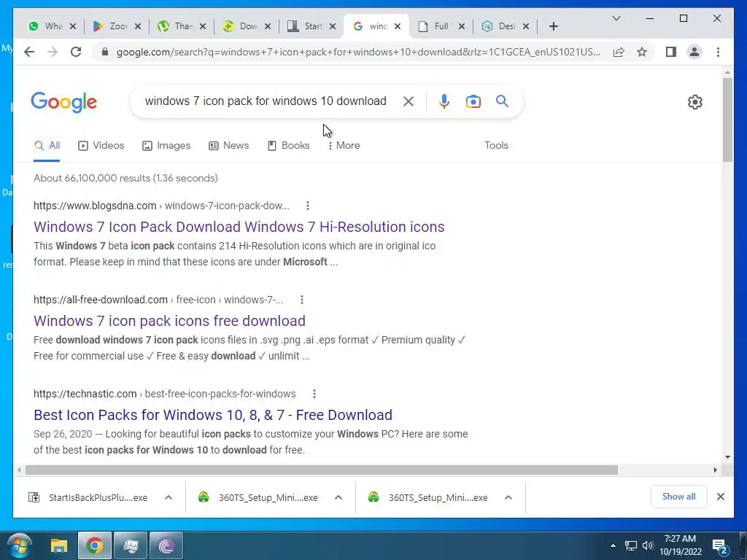Screen dimensions: 747x560
Task: Open options menu for technastic.com result
Action: pos(314,394)
